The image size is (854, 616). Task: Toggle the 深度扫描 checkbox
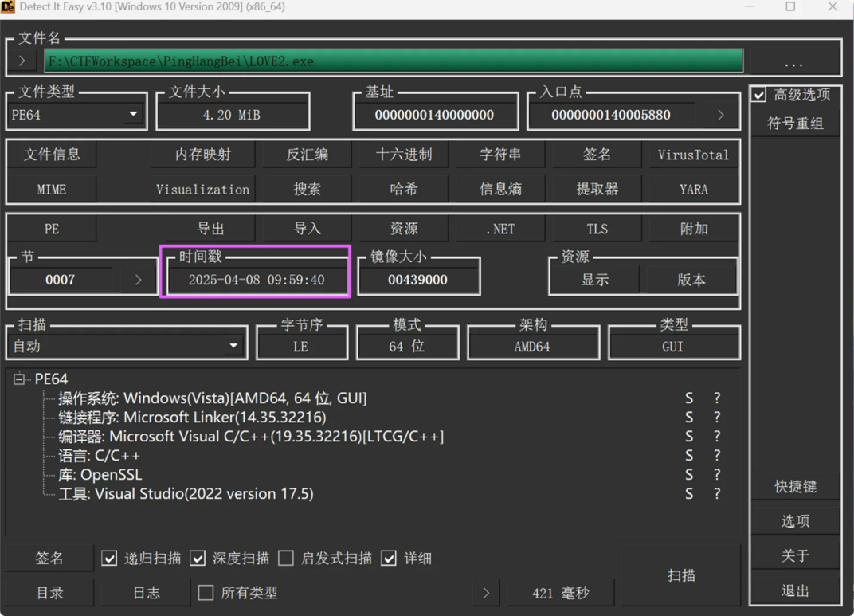click(198, 559)
